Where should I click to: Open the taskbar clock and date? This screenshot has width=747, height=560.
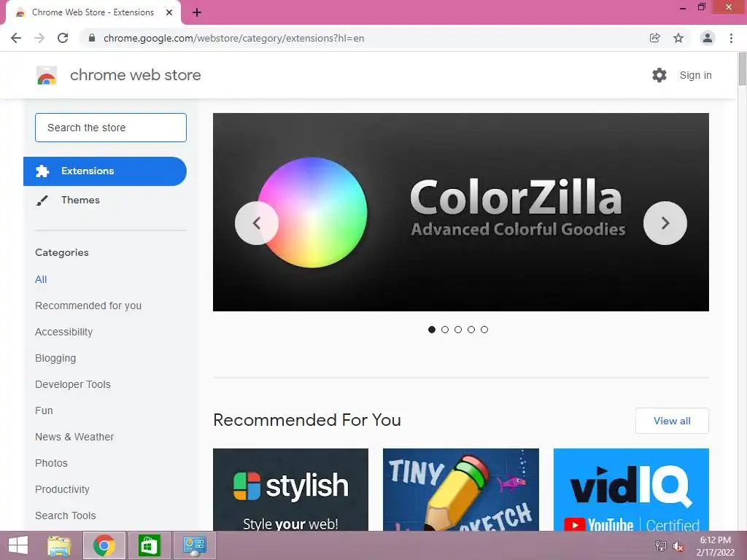tap(715, 546)
